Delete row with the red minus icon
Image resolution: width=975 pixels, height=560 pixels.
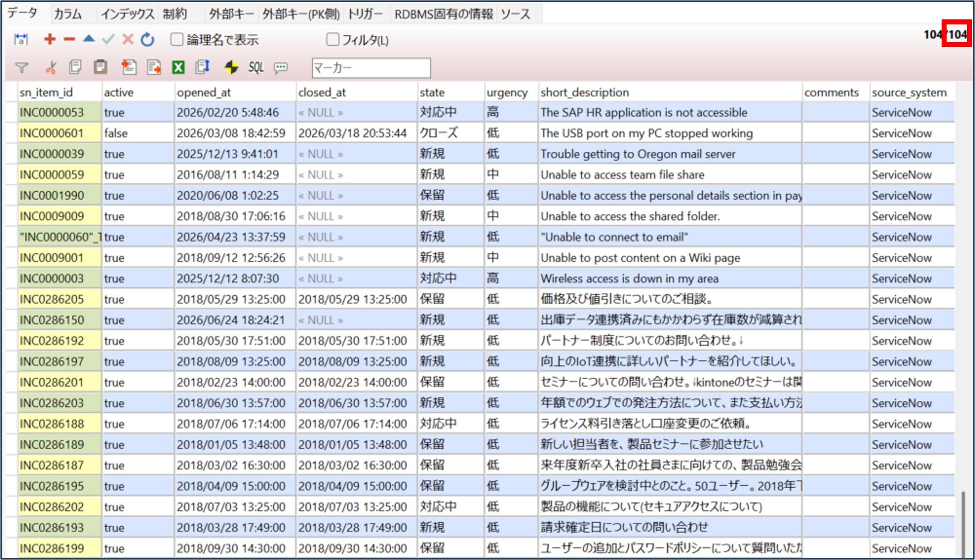click(x=69, y=39)
